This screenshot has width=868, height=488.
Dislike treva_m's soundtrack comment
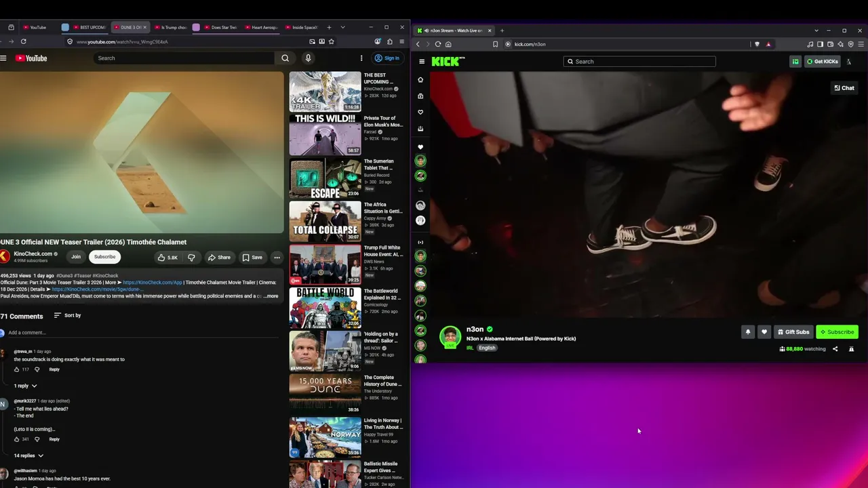point(37,369)
